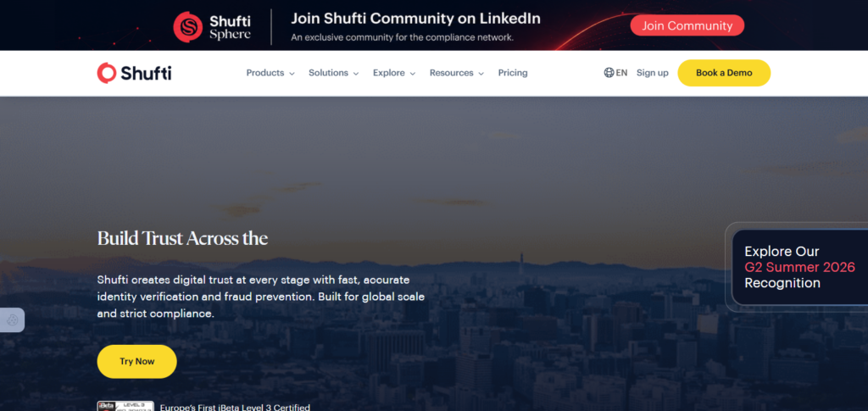Click the Shufti Sphere logo icon
Screen dimensions: 868x411
(x=188, y=27)
